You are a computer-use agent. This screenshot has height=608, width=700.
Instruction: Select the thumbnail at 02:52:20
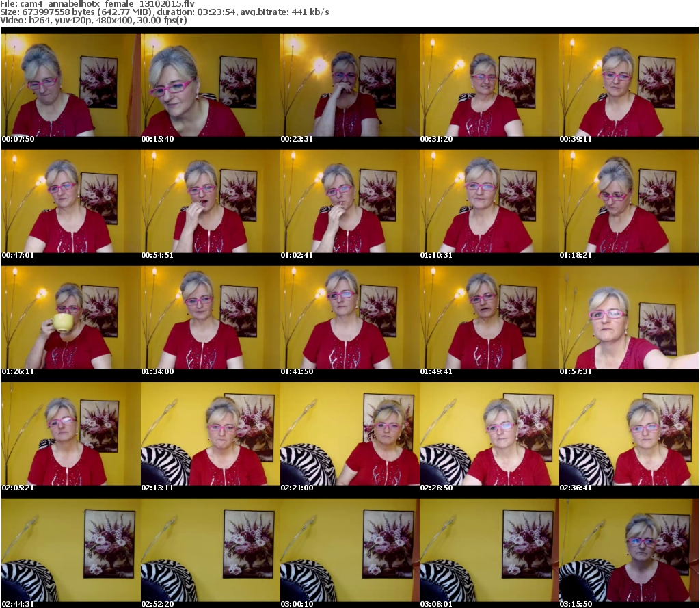[x=211, y=549]
